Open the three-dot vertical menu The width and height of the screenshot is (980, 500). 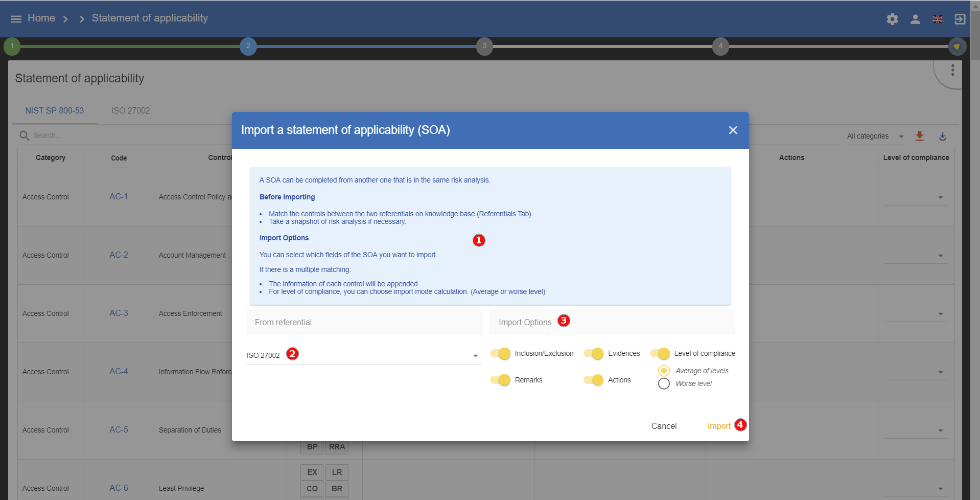(x=952, y=71)
